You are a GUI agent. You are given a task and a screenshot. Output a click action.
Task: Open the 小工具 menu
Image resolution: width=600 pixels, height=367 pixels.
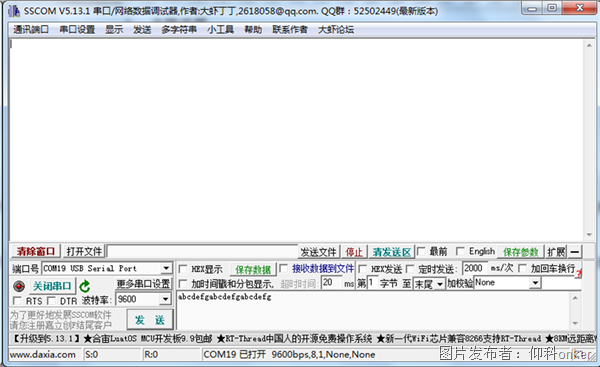pyautogui.click(x=220, y=29)
